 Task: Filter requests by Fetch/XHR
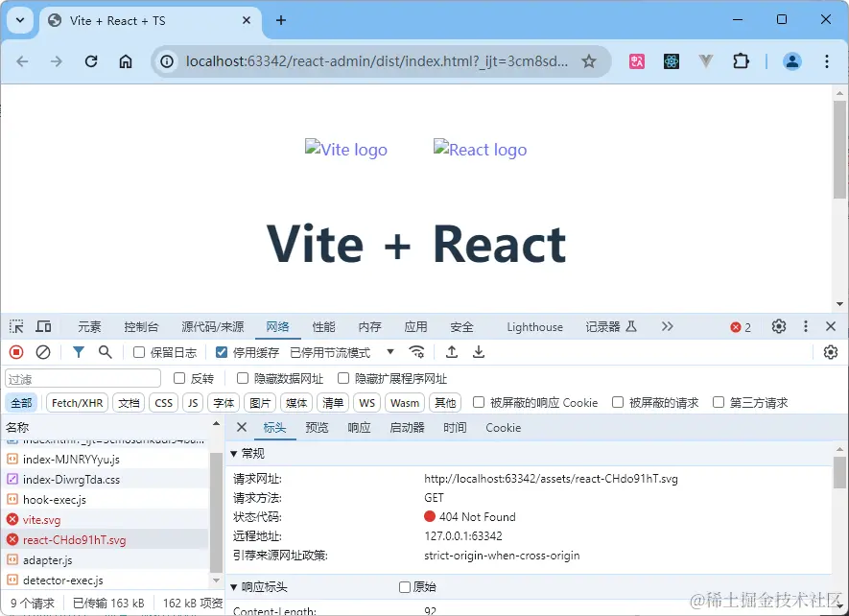click(x=78, y=403)
